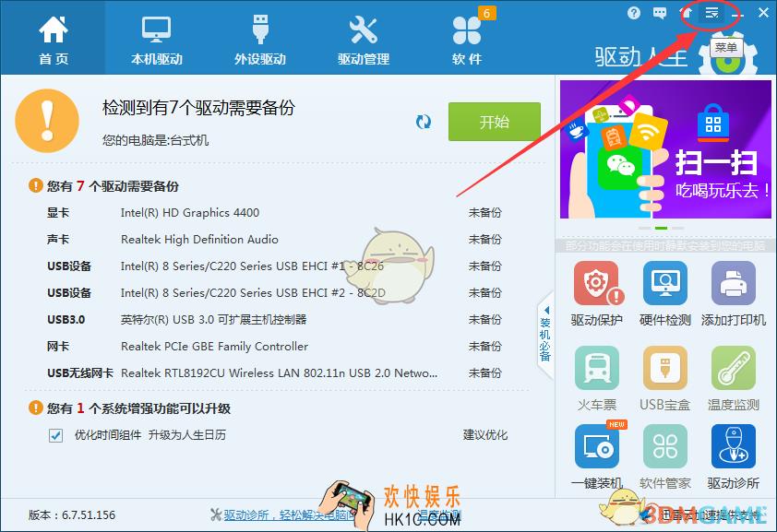The width and height of the screenshot is (777, 532).
Task: Open 添加打印机 tool
Action: pyautogui.click(x=734, y=294)
